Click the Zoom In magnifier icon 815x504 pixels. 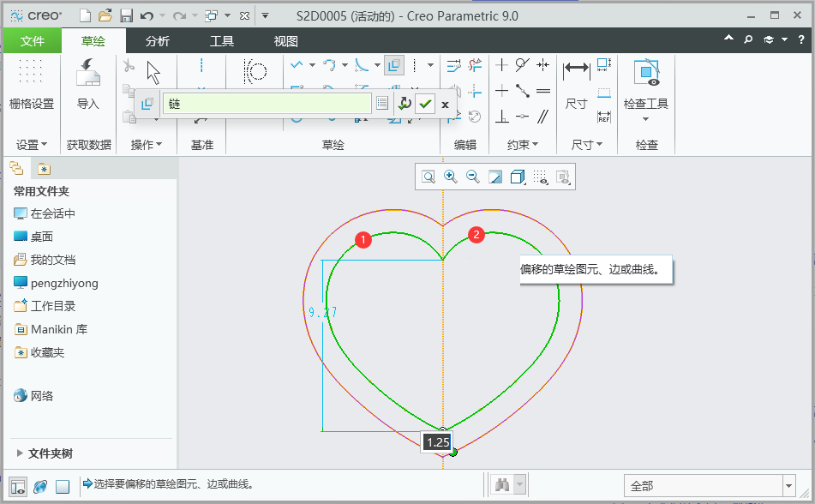[x=450, y=177]
